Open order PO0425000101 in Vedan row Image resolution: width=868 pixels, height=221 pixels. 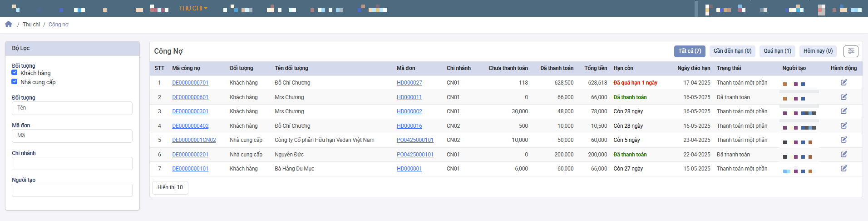click(415, 140)
